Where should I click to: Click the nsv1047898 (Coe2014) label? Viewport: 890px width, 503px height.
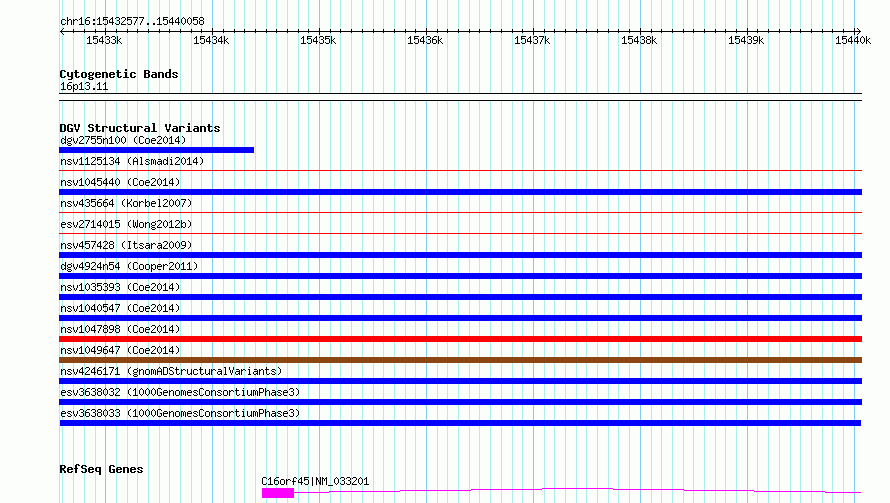coord(120,329)
